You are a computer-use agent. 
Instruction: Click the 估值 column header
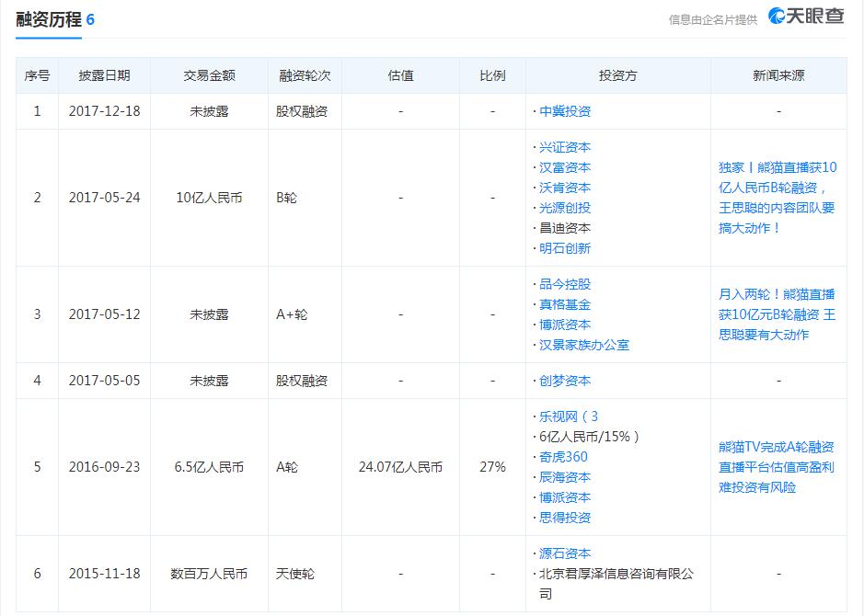[400, 75]
